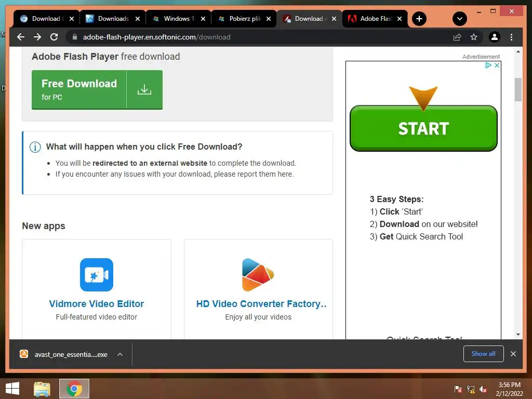Click scrollbar up arrow
532x399 pixels.
click(x=518, y=52)
